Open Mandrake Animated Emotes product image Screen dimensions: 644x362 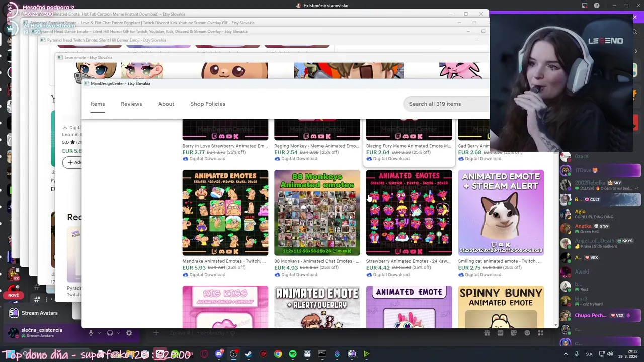click(x=225, y=213)
